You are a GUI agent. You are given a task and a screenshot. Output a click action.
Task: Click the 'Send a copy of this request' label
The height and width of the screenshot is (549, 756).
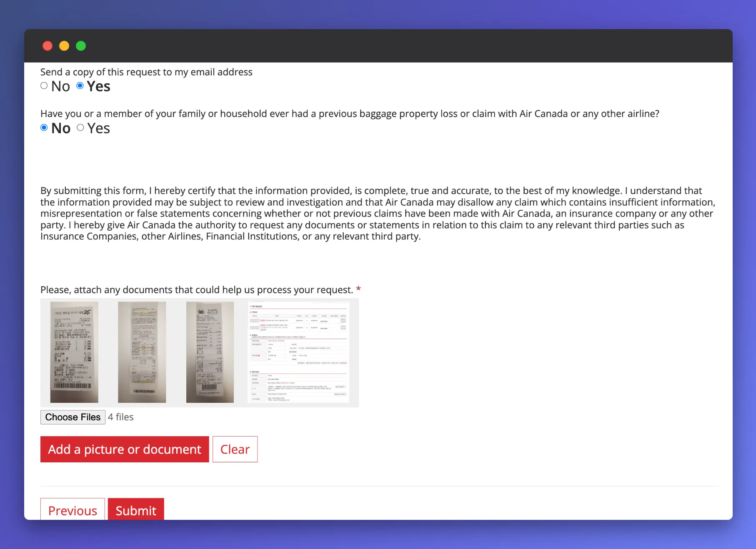pos(146,72)
